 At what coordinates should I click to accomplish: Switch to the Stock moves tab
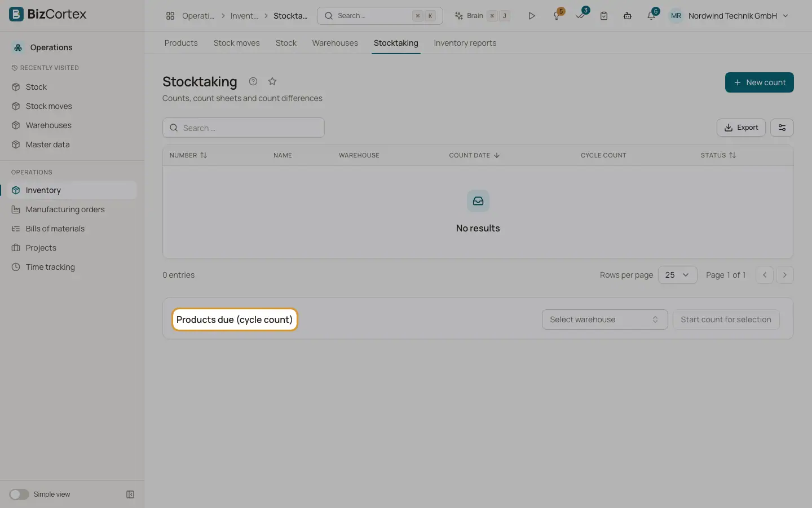pos(237,43)
